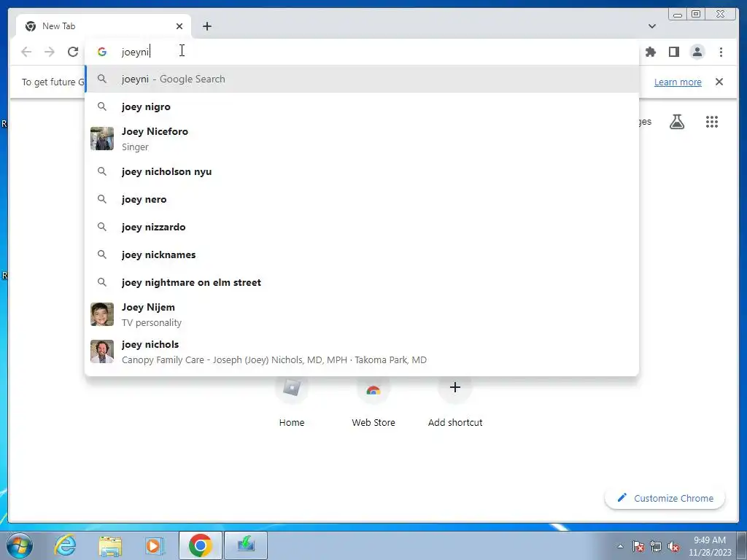Choose the 'joey nizzardo' suggestion

362,227
